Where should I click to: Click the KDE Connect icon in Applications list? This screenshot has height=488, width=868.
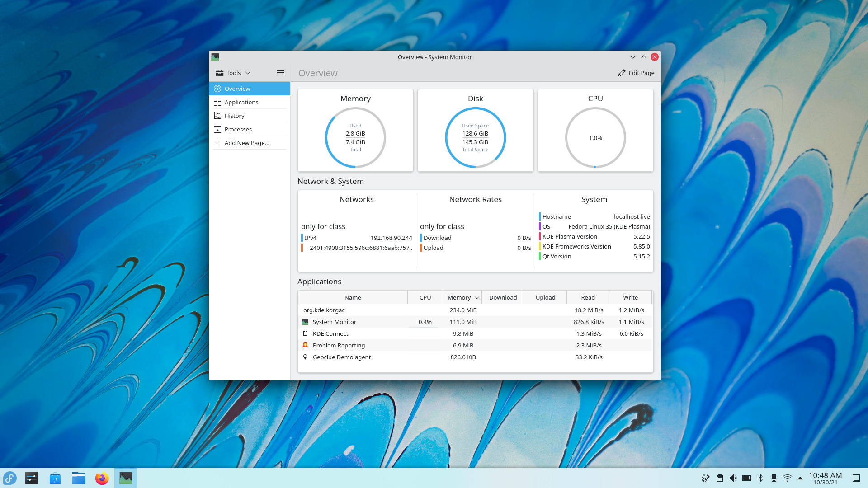pos(305,333)
